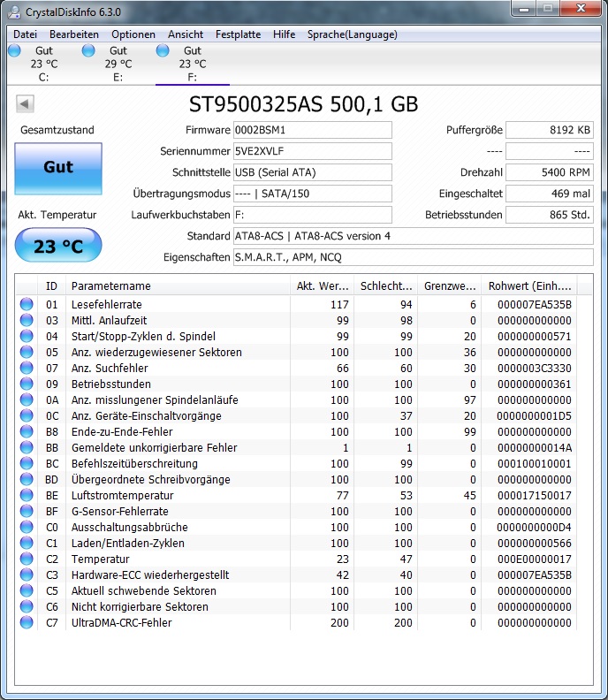
Task: Click the Drehzahl value 5400 RPM
Action: pos(550,172)
